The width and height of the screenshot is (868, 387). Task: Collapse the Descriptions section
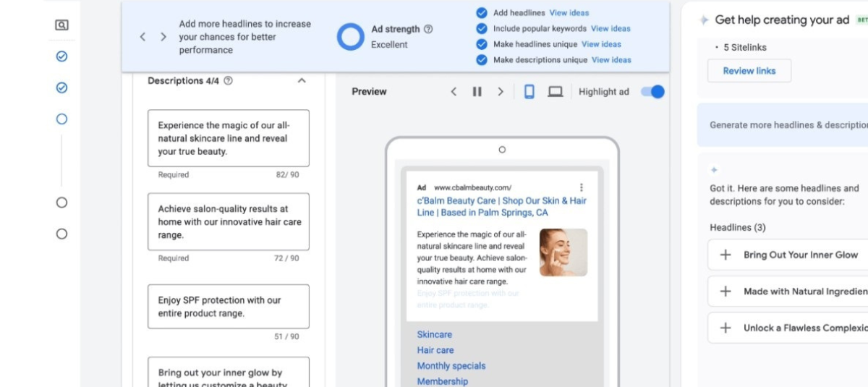pos(302,81)
